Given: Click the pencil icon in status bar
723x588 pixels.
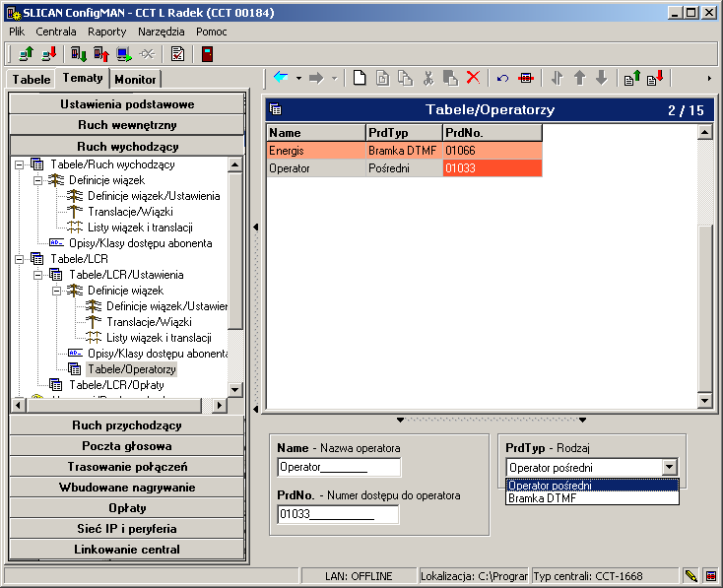Looking at the screenshot, I should 690,575.
